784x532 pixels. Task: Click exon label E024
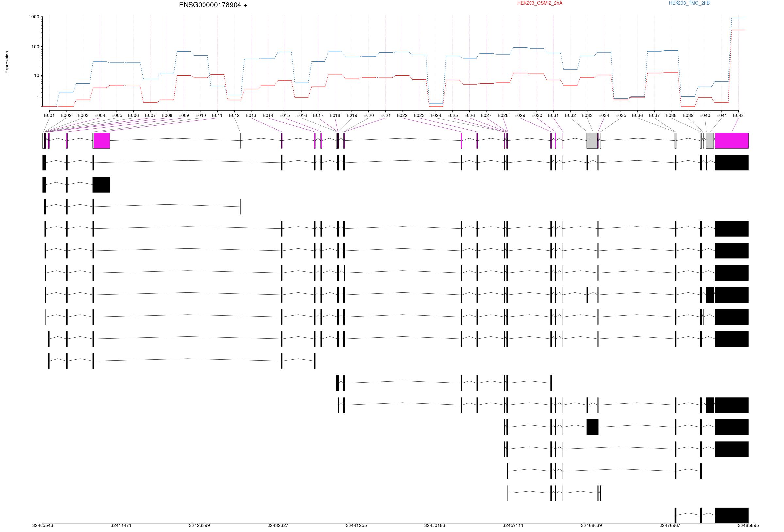436,115
